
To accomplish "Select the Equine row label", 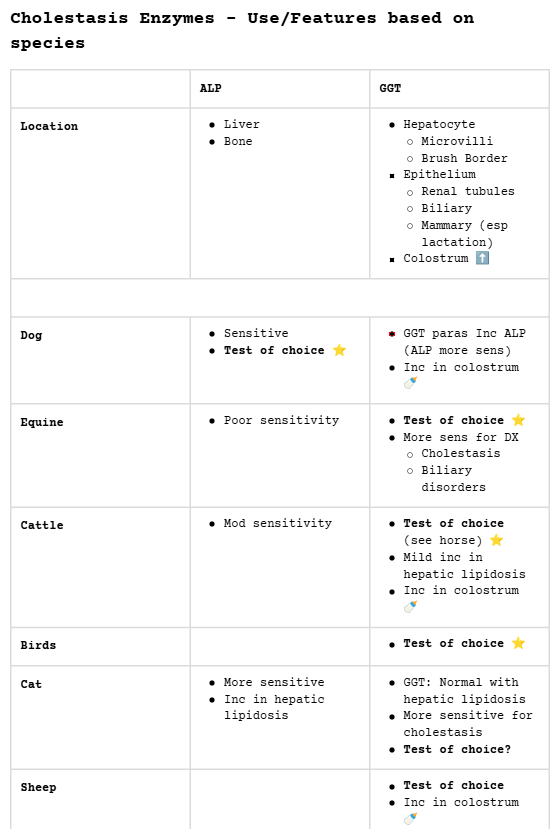I will pos(42,422).
